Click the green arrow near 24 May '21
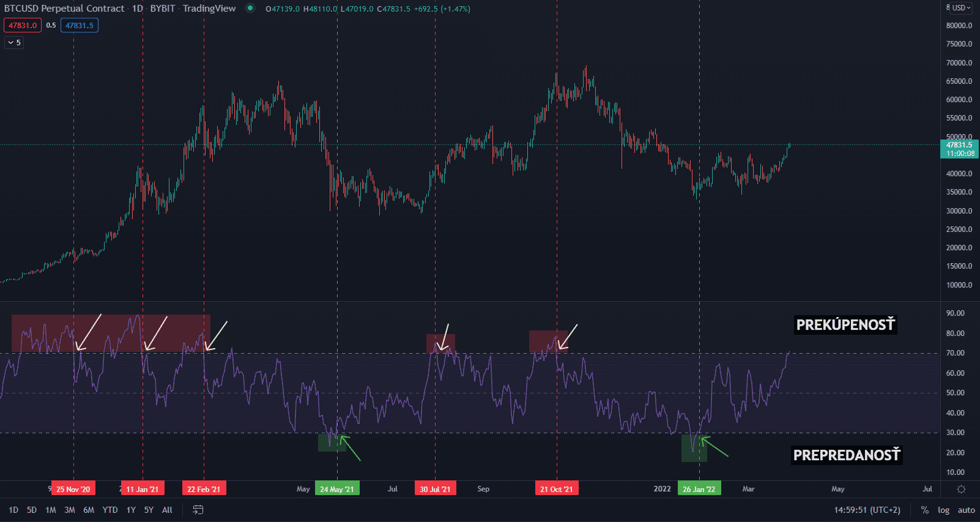 click(x=351, y=448)
